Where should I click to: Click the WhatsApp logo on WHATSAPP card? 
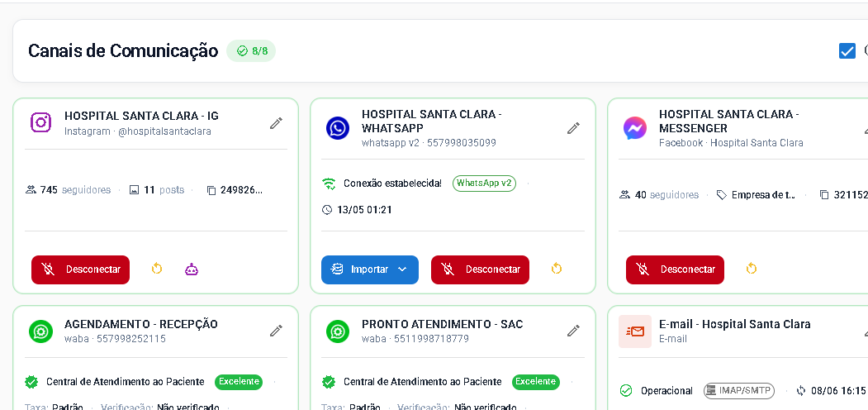click(x=338, y=128)
